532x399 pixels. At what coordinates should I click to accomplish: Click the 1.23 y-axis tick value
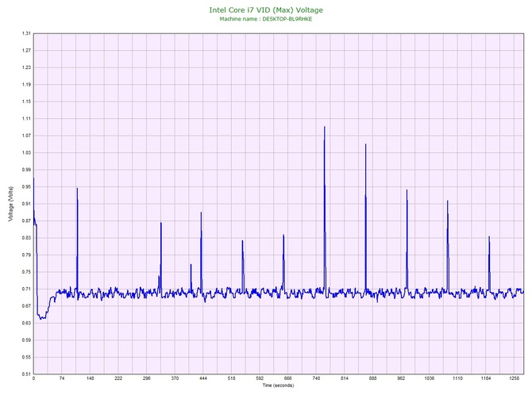(26, 67)
